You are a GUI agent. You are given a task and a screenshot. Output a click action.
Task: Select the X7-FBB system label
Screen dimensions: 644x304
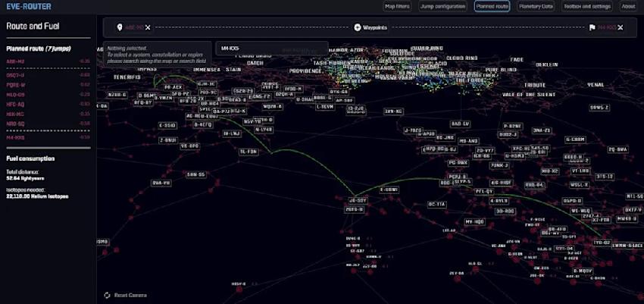(x=601, y=220)
